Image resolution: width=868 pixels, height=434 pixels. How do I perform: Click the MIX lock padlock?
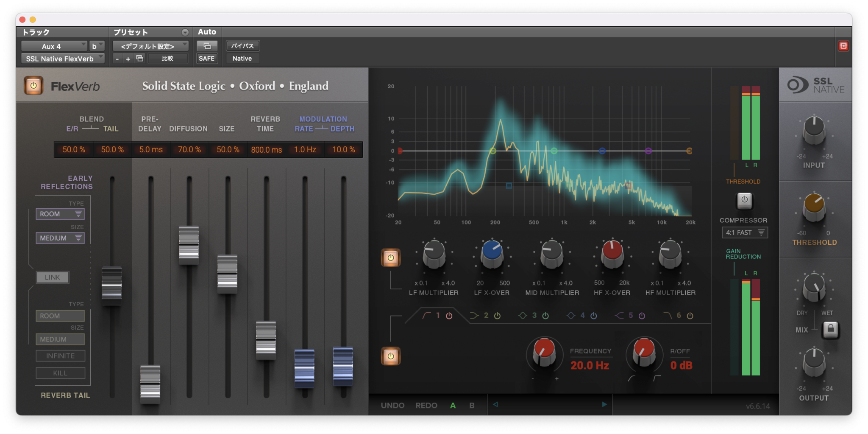coord(831,330)
